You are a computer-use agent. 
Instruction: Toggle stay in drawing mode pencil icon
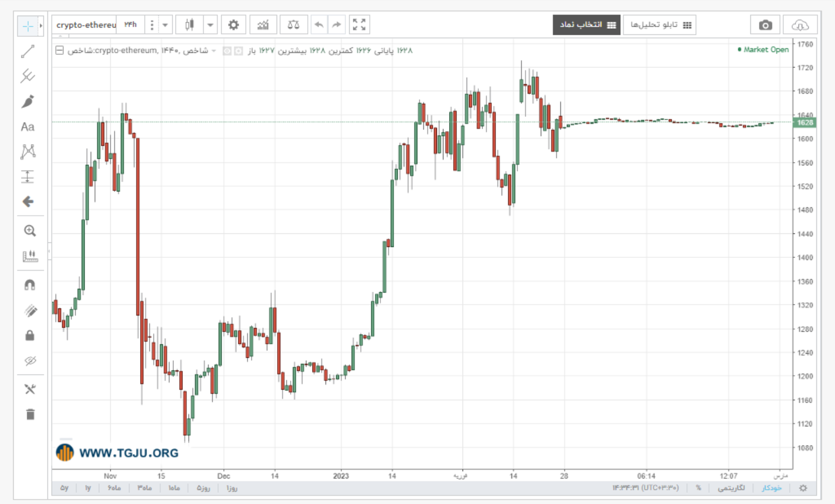tap(30, 310)
